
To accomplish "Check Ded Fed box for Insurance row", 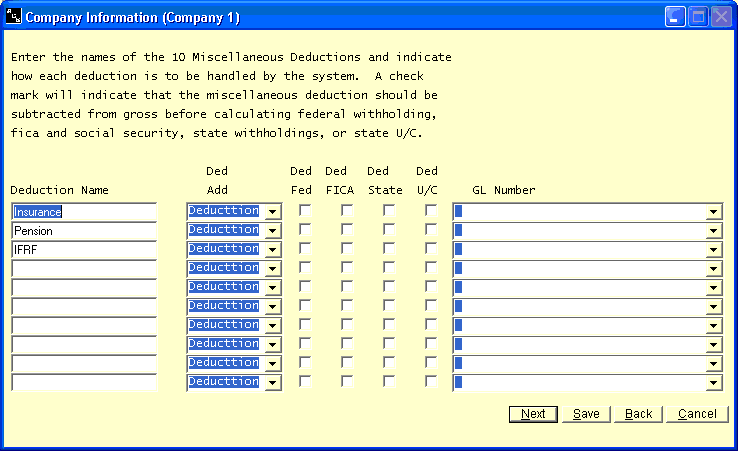I will [x=305, y=211].
